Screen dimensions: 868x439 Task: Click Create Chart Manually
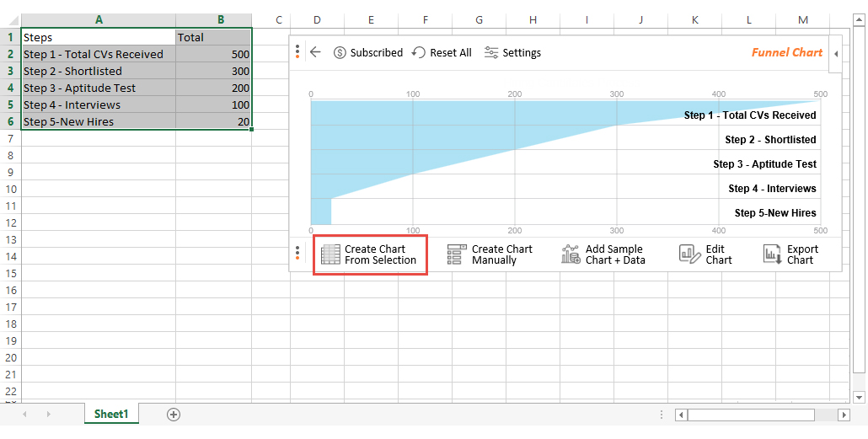[x=490, y=254]
